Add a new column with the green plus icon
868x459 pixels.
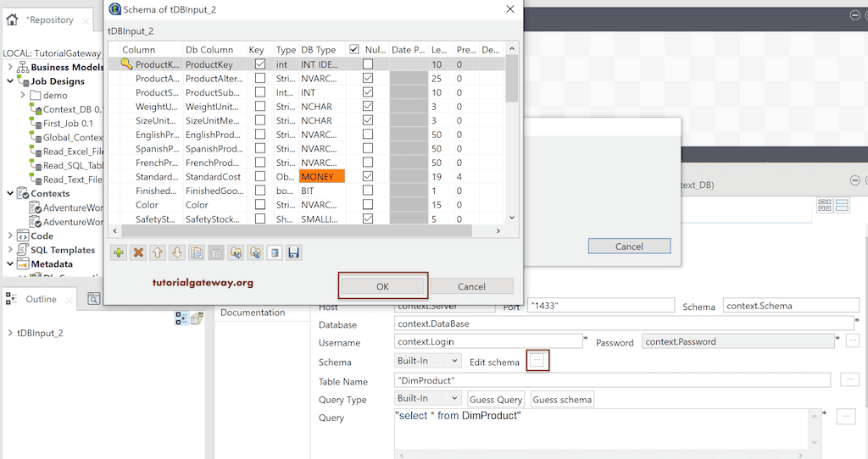pos(119,252)
